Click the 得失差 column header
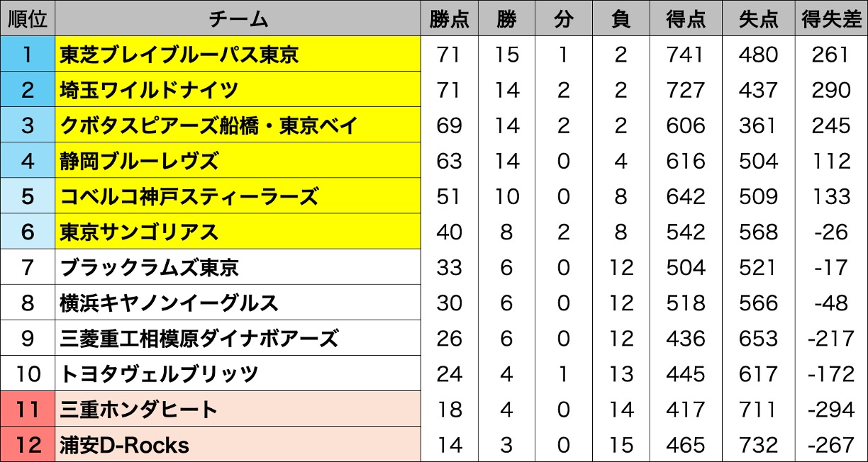The height and width of the screenshot is (462, 868). [830, 18]
